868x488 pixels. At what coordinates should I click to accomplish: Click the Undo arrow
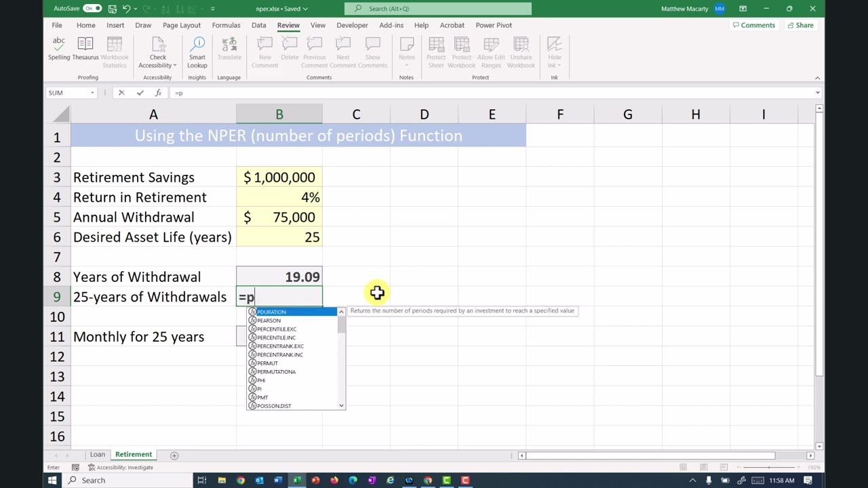(126, 9)
